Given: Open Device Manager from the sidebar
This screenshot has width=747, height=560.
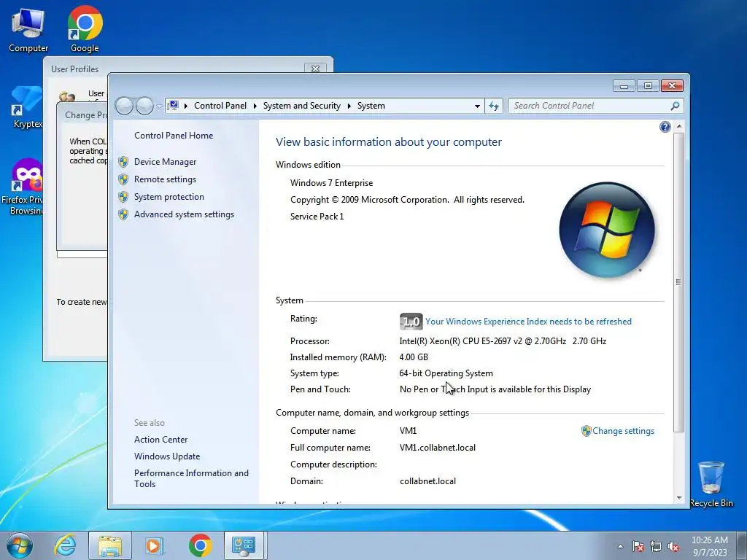Looking at the screenshot, I should point(165,162).
